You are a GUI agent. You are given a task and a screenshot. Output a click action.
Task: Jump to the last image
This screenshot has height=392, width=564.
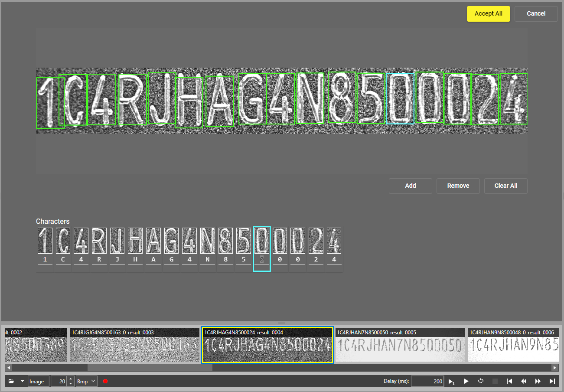552,381
